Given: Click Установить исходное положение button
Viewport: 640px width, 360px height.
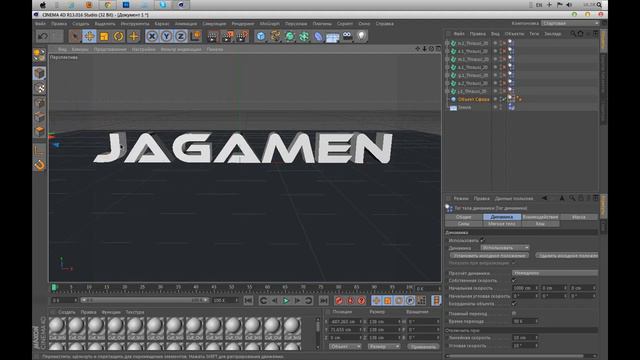Looking at the screenshot, I should click(489, 256).
